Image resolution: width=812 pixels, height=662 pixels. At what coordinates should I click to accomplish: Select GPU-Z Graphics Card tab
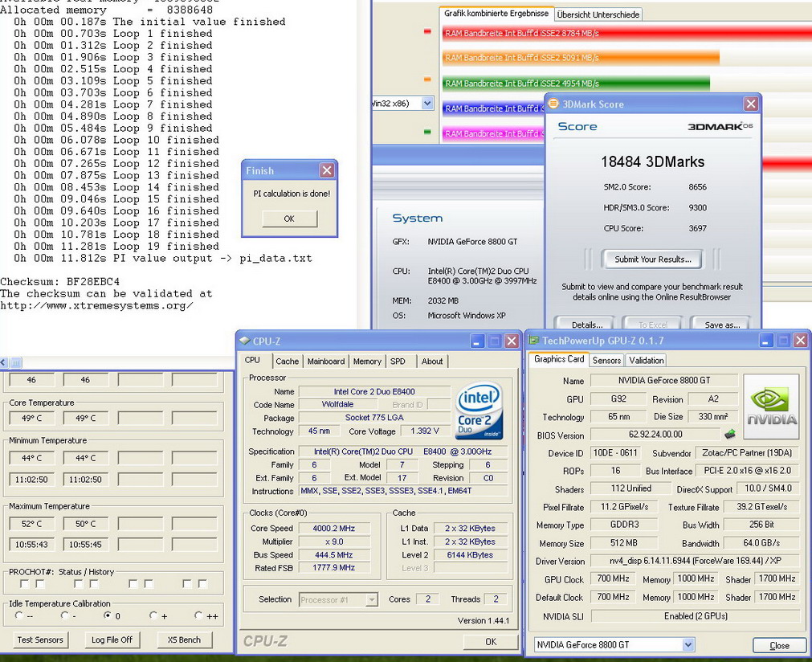pos(559,359)
